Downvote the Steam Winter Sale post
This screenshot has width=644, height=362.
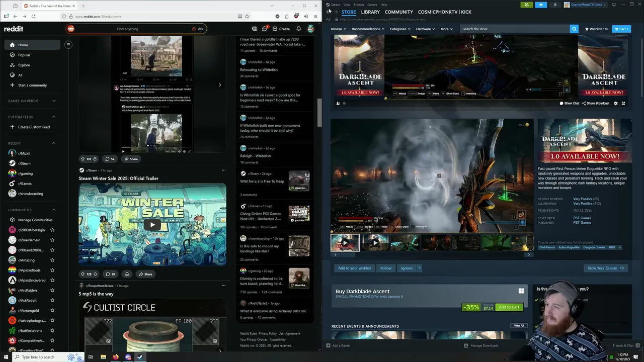[95, 274]
